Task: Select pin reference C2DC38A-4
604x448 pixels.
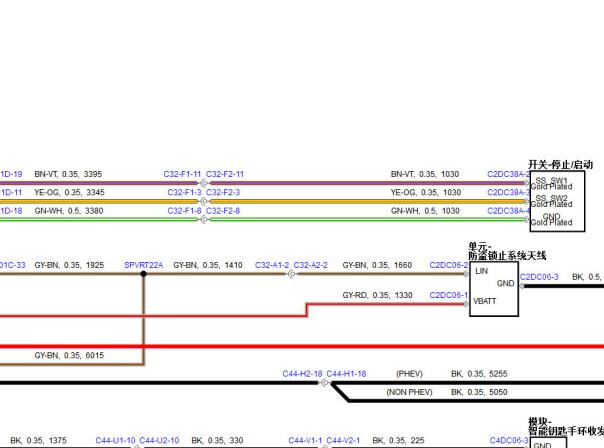Action: pos(508,211)
